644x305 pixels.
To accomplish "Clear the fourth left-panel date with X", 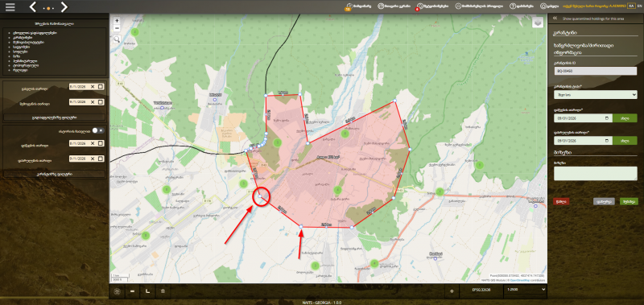I will (x=93, y=159).
